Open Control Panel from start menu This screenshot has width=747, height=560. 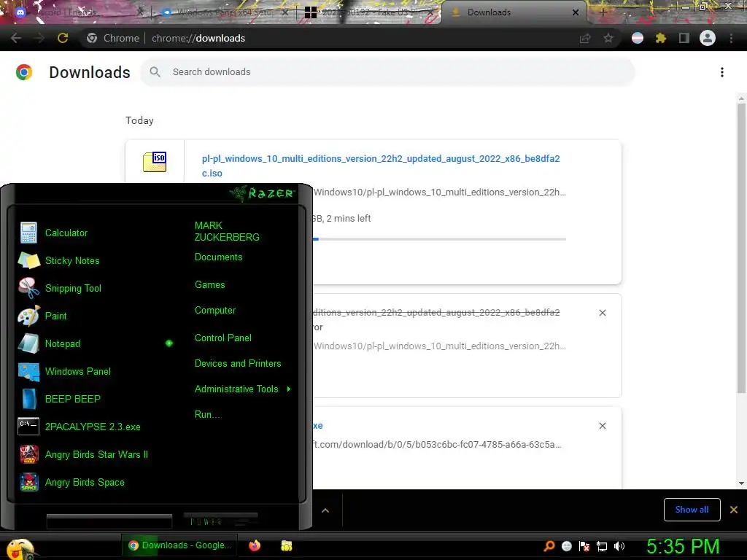[222, 338]
